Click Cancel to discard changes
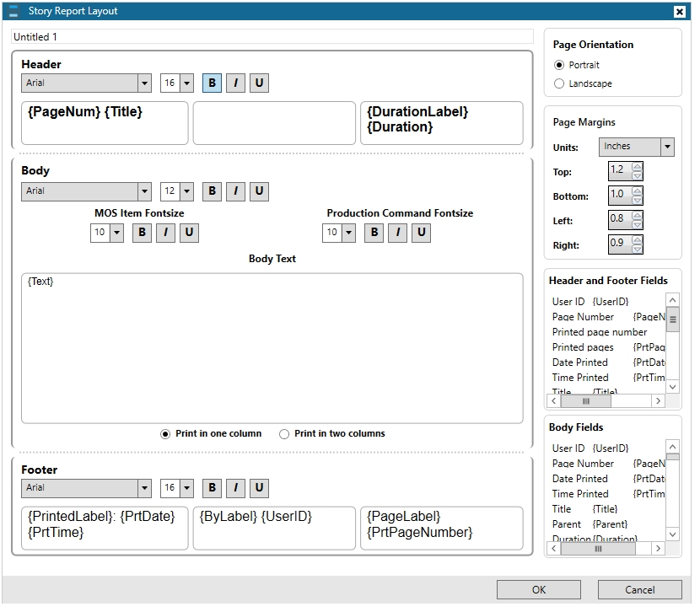Screen dimensions: 700x612 pyautogui.click(x=640, y=590)
